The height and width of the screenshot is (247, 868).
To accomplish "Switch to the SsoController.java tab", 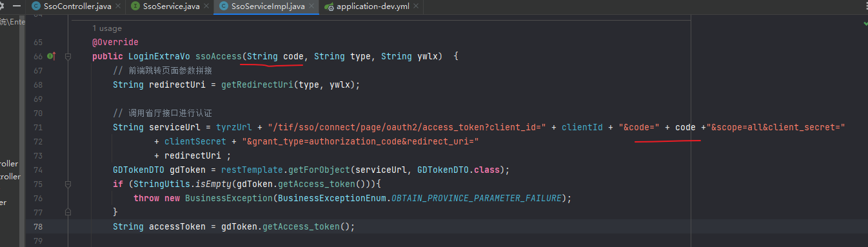I will coord(72,6).
